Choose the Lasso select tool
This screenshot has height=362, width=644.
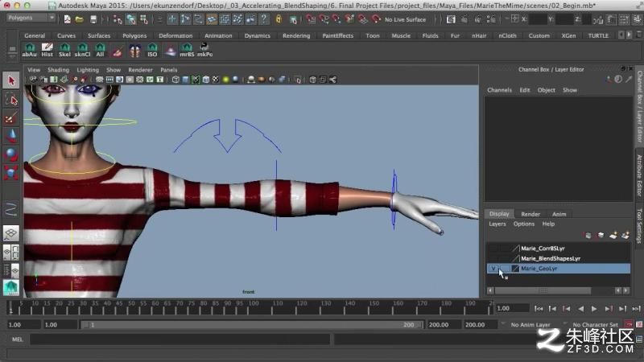(11, 100)
